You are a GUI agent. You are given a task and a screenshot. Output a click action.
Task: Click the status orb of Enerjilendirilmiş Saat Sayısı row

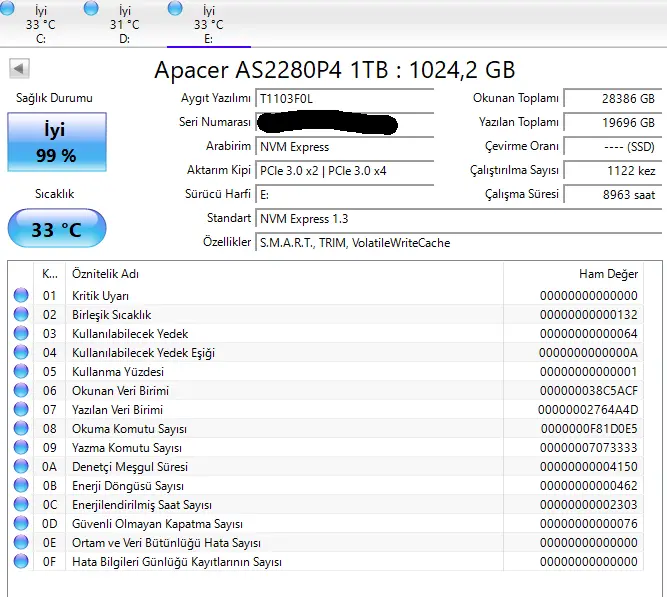coord(21,504)
